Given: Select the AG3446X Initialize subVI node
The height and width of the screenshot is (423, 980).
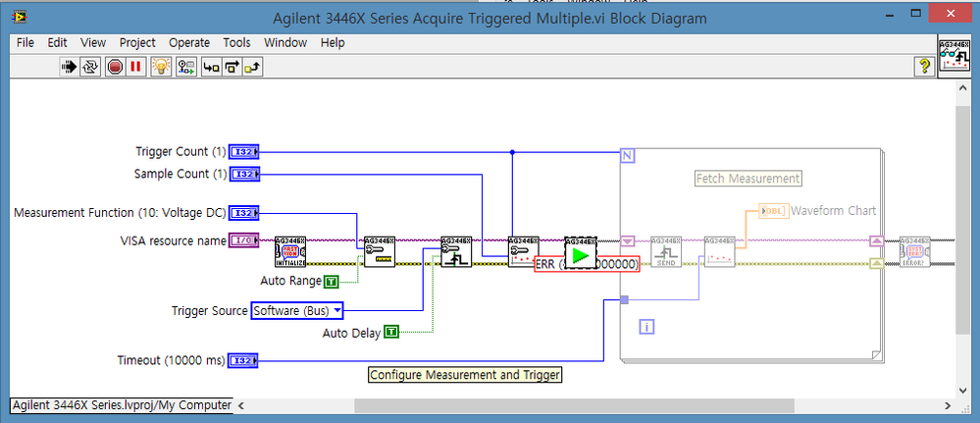Looking at the screenshot, I should tap(290, 252).
